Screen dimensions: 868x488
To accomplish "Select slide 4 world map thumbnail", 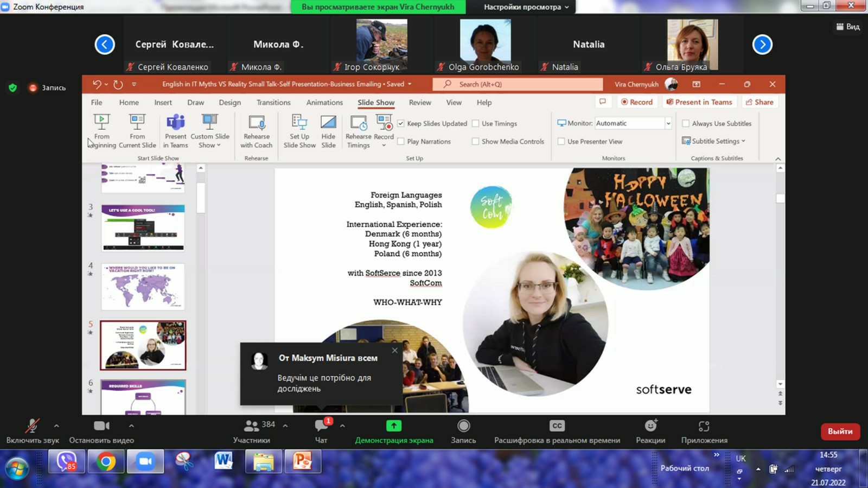I will click(x=143, y=287).
